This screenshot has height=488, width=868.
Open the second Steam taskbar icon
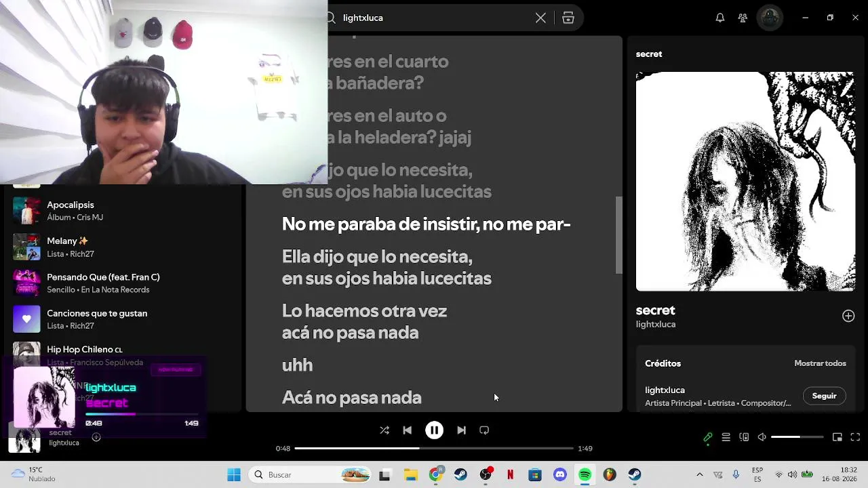635,474
